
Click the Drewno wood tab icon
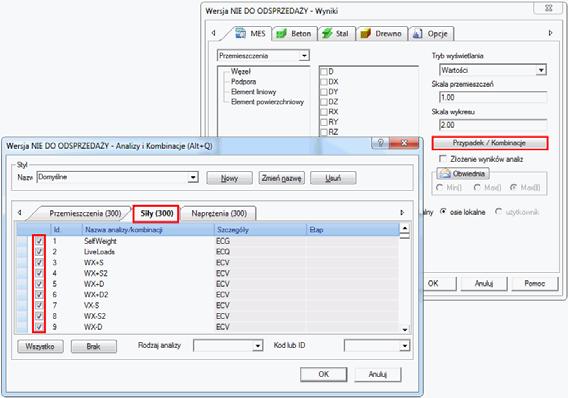click(366, 34)
